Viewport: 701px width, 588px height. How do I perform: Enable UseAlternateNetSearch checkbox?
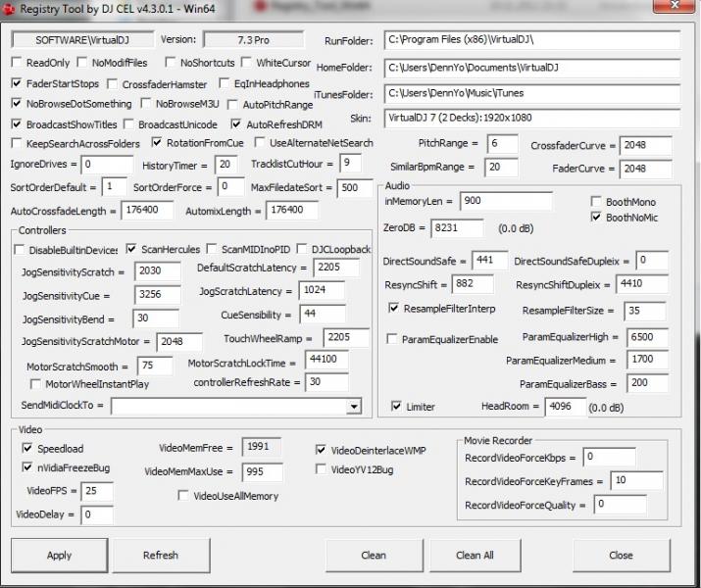259,143
